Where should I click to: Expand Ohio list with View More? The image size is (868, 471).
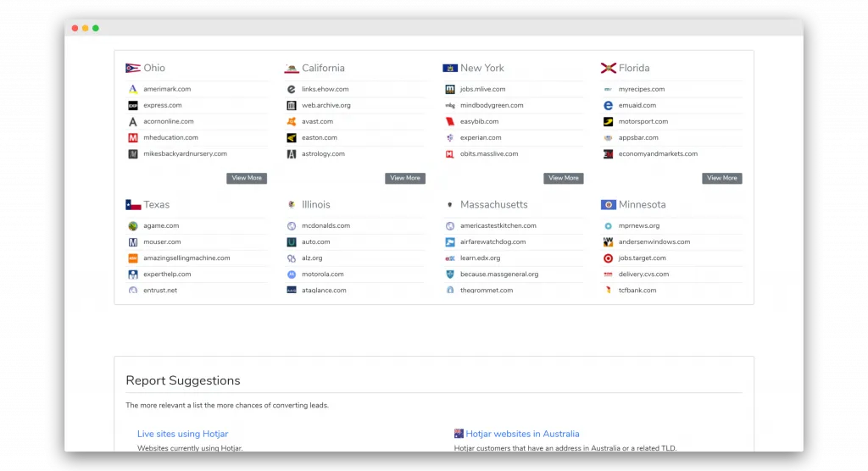click(x=247, y=178)
